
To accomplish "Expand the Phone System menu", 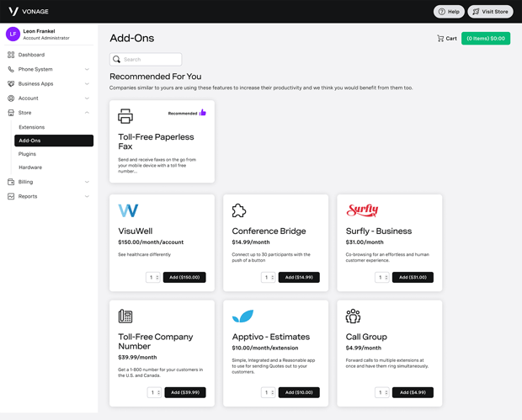I will click(87, 70).
